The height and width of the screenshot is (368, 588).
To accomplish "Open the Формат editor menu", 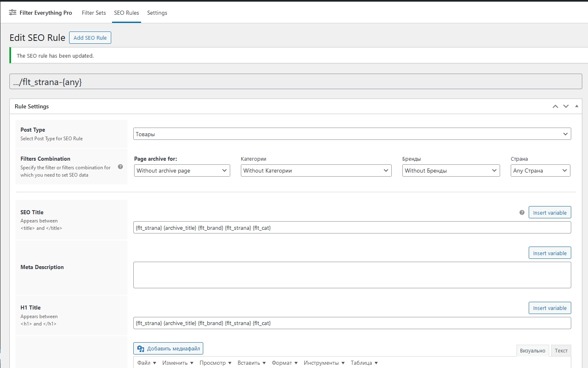I will click(285, 363).
